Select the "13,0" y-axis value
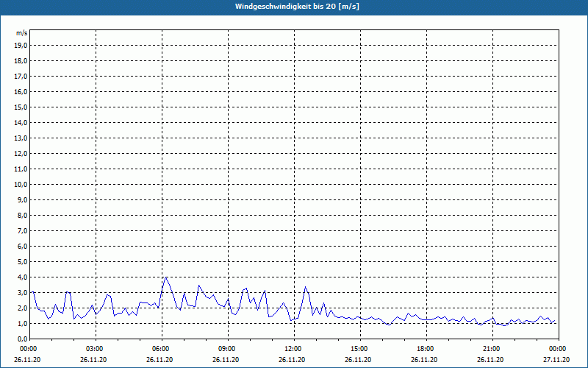 tap(21, 138)
